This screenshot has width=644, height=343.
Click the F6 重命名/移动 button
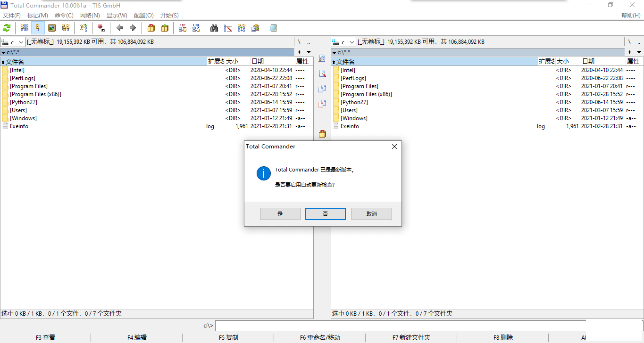(x=320, y=337)
